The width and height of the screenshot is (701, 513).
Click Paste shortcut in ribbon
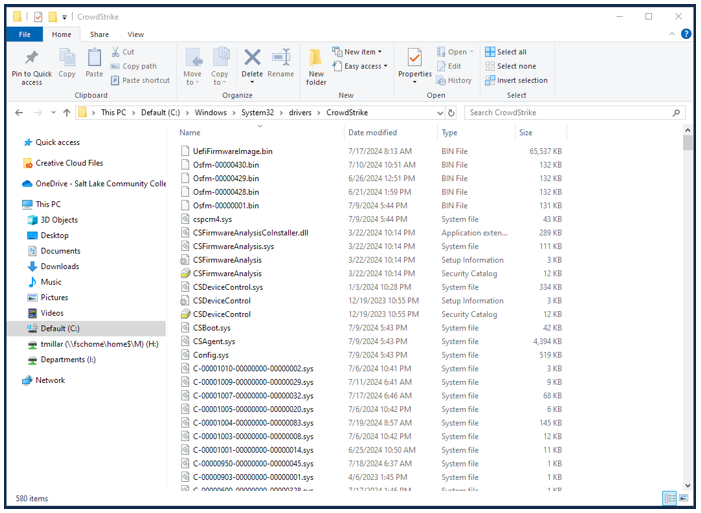point(140,81)
